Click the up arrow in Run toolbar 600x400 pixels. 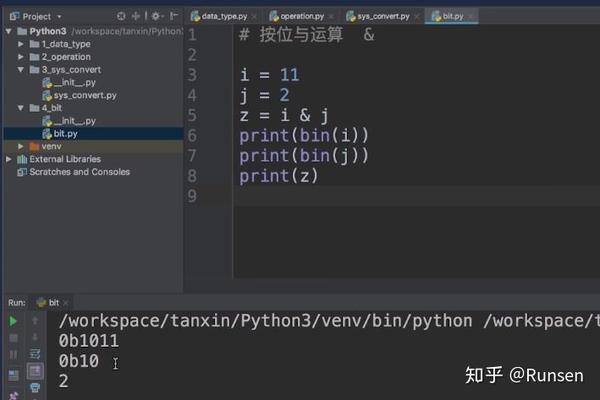point(35,321)
